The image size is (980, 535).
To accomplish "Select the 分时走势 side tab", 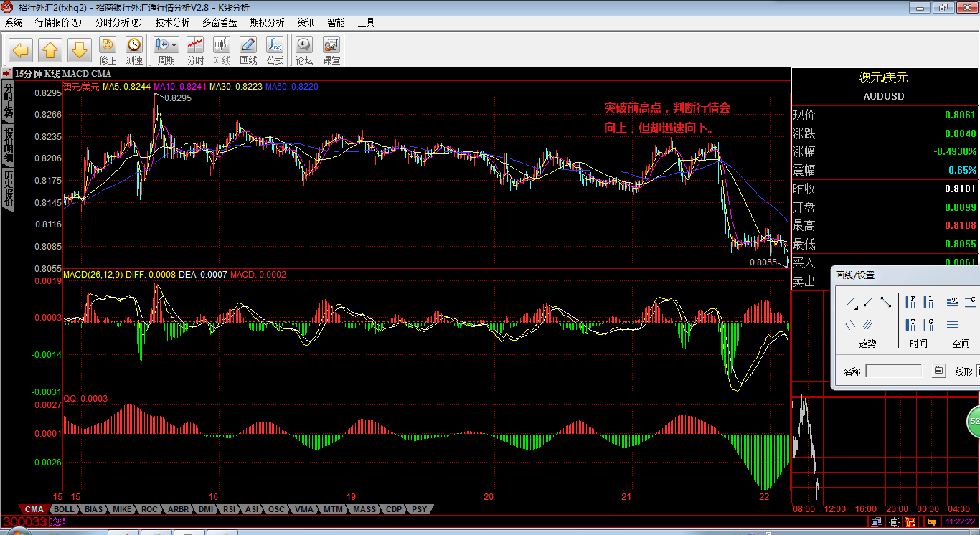I will [8, 102].
